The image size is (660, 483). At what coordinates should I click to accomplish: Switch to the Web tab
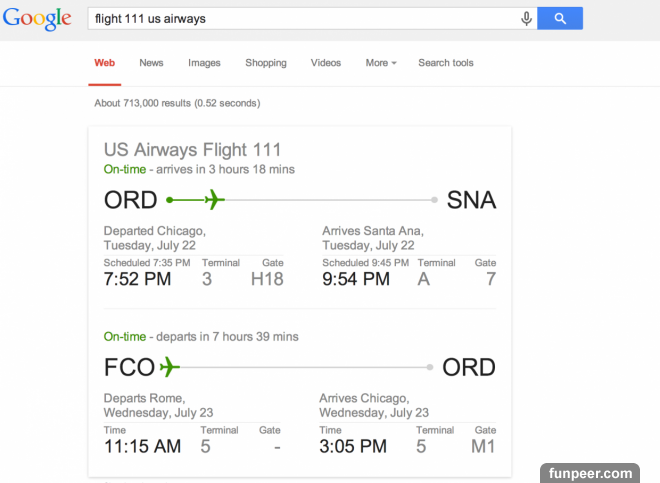tap(105, 63)
